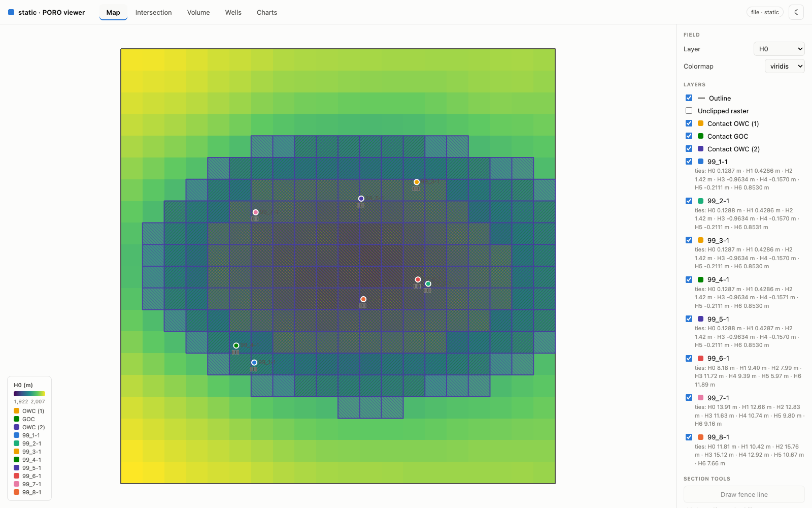The height and width of the screenshot is (508, 812).
Task: Click the 'SECTION TOOLS' heading
Action: [x=707, y=479]
